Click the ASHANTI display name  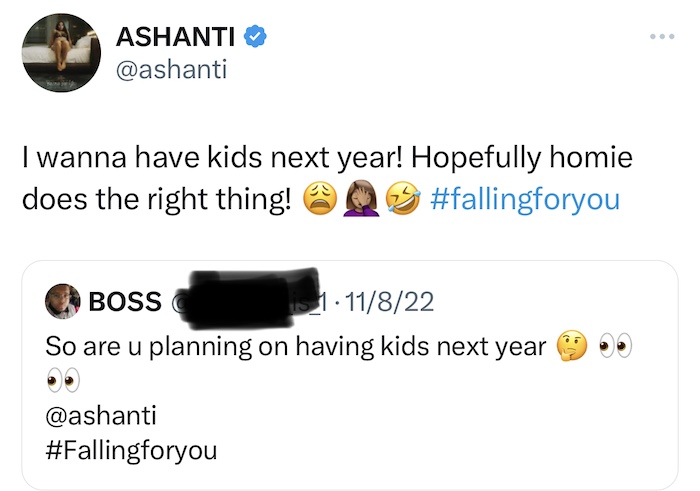(x=175, y=36)
